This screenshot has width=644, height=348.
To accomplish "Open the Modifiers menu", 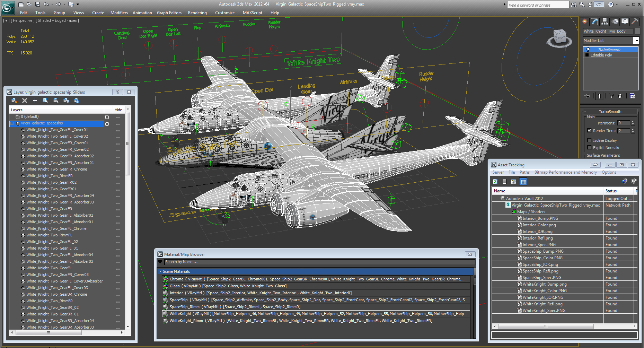I will pos(119,13).
